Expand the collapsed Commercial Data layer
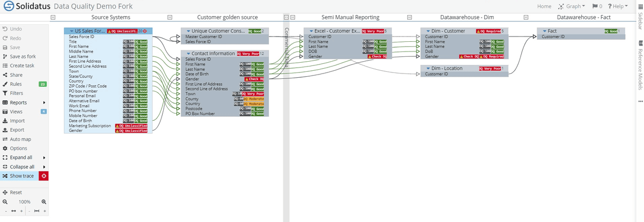The width and height of the screenshot is (644, 222). point(286,18)
